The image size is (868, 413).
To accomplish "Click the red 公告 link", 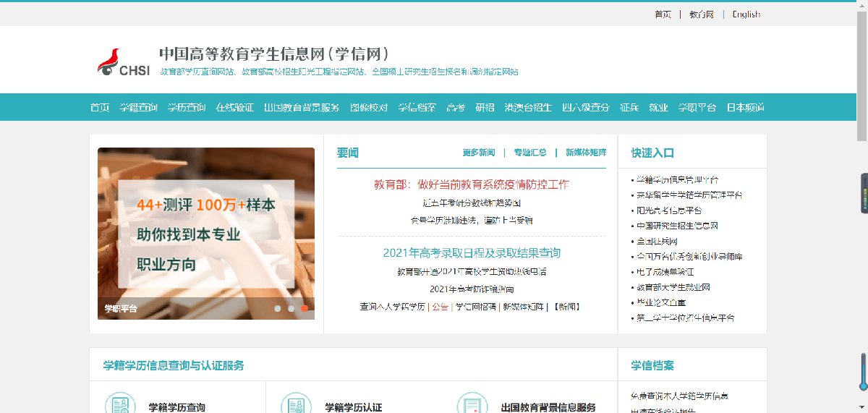I will (440, 307).
